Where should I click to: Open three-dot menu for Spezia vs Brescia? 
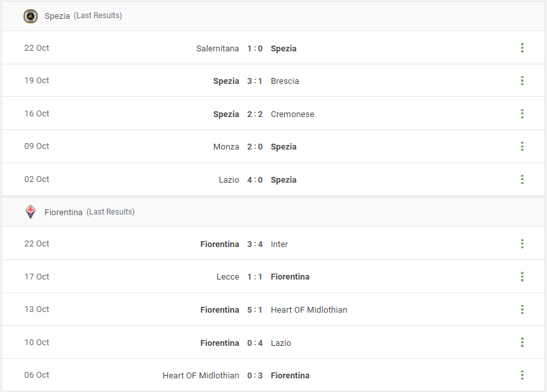[522, 81]
